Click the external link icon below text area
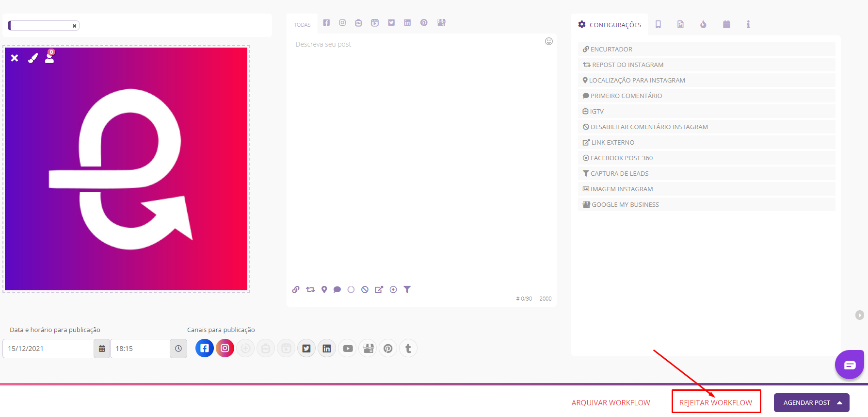Screen dimensions: 868x417 [379, 289]
